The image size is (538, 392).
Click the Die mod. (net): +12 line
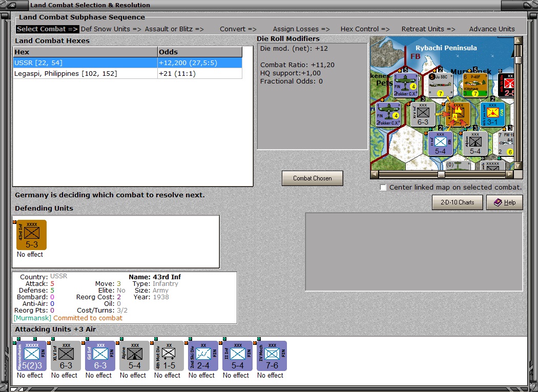(x=294, y=48)
